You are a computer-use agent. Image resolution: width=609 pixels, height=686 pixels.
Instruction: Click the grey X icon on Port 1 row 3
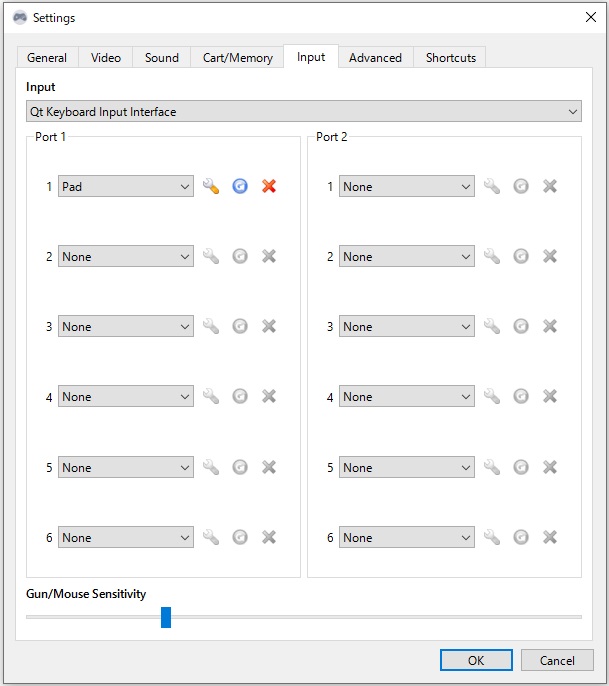click(269, 326)
